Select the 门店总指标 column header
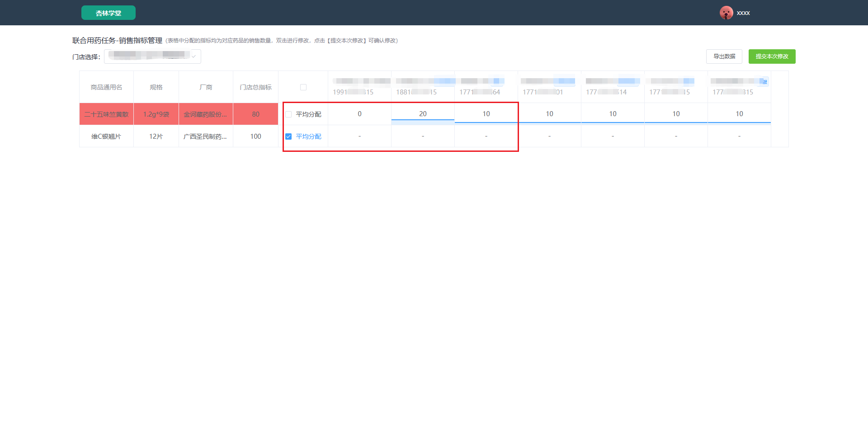This screenshot has width=868, height=428. (255, 87)
